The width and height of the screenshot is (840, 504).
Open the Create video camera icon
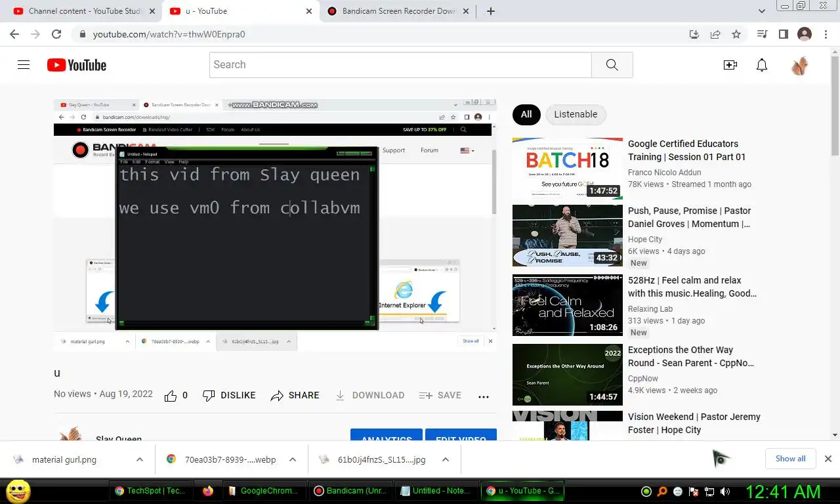(x=730, y=65)
